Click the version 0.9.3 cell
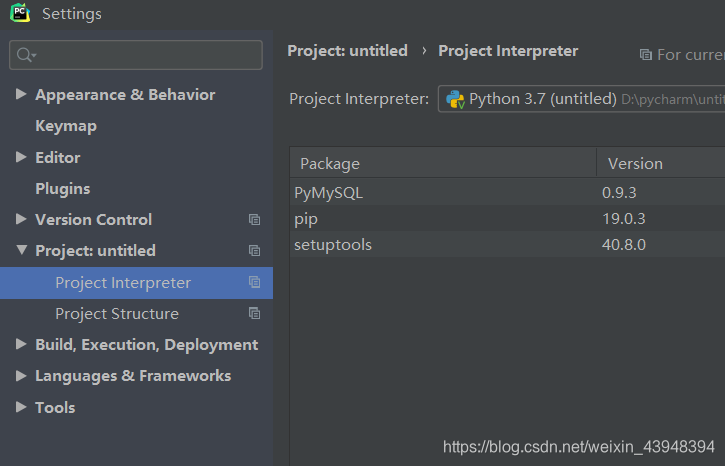The image size is (725, 466). [619, 192]
